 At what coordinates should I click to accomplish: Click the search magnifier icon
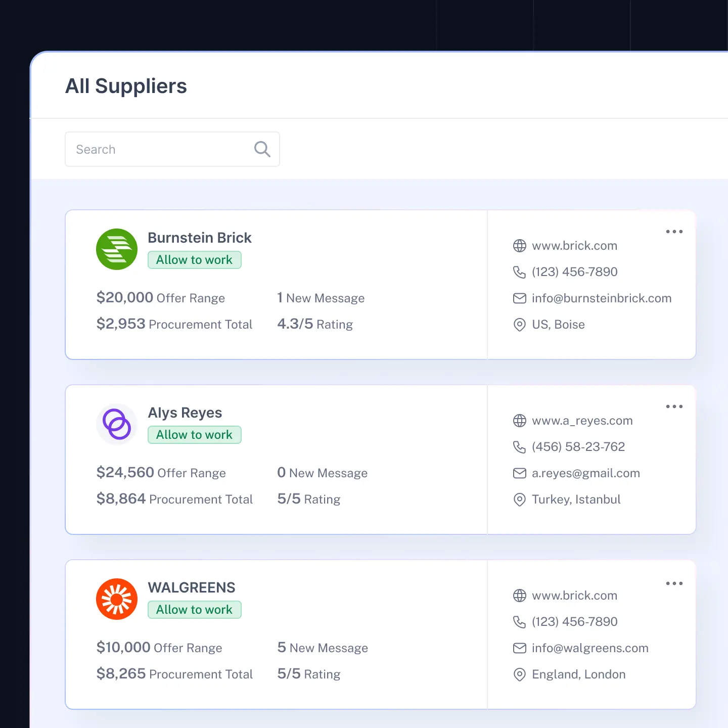coord(262,149)
